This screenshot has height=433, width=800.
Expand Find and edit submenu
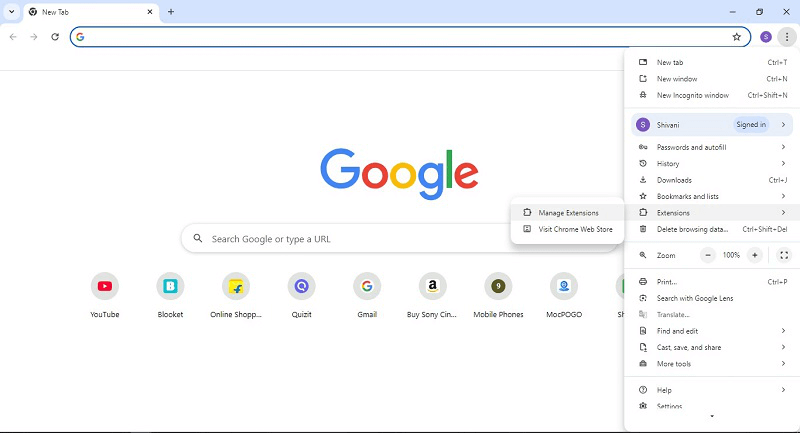pos(712,330)
